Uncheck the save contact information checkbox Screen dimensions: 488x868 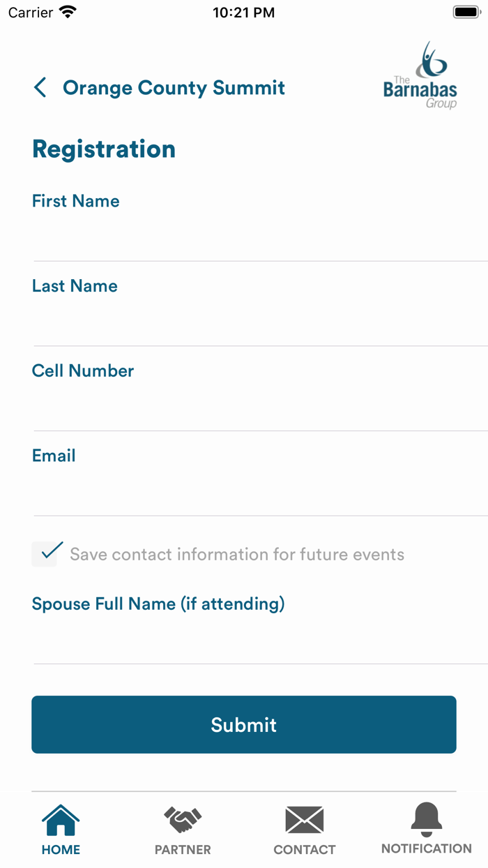[x=46, y=554]
